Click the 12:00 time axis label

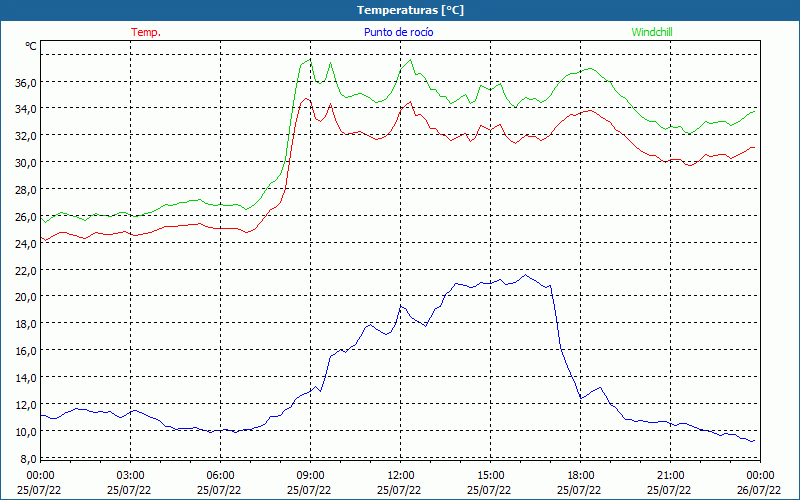[401, 475]
